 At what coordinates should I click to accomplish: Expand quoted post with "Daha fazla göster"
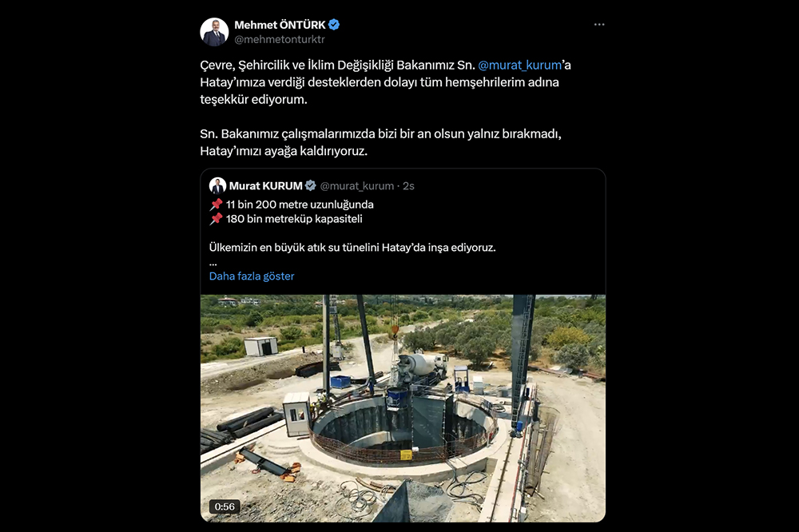pyautogui.click(x=252, y=276)
